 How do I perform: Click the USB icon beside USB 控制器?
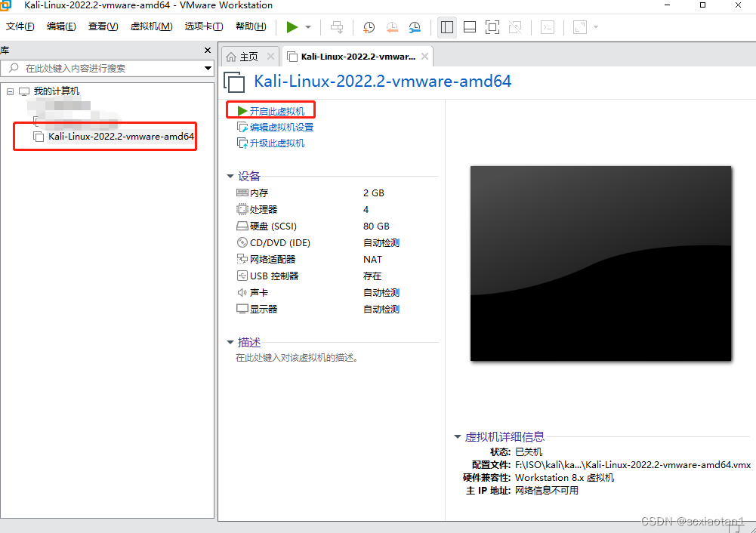pyautogui.click(x=242, y=276)
